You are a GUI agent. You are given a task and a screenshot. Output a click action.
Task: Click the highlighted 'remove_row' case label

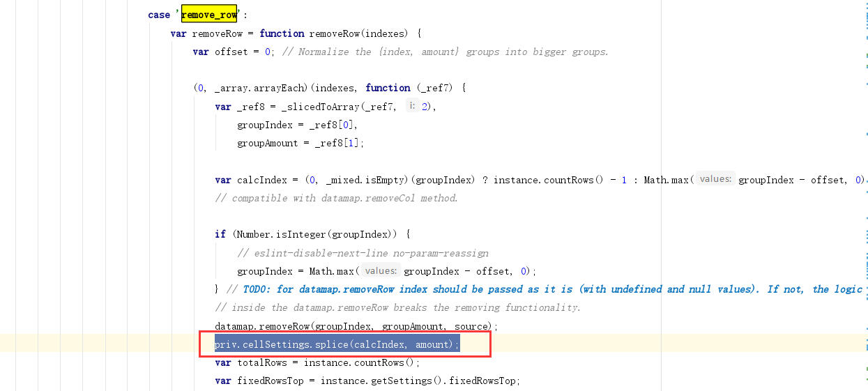pos(209,15)
